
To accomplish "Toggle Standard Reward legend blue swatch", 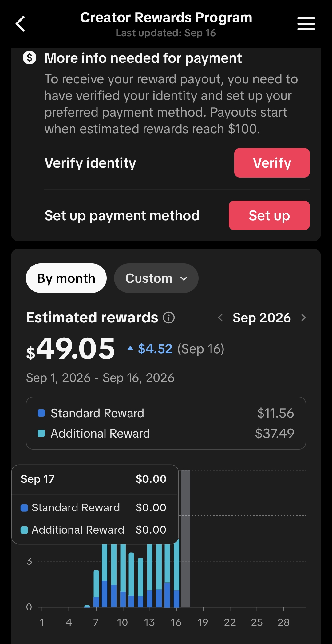I will (x=41, y=413).
